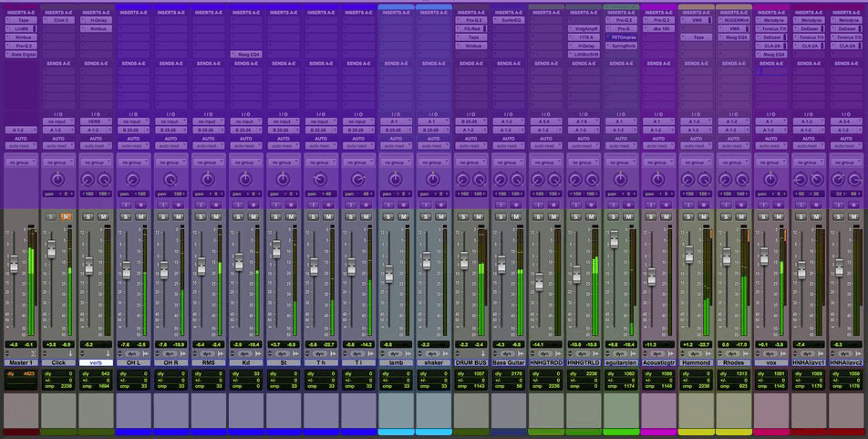
Task: Open the verb track input selector VERB
Action: tap(96, 121)
